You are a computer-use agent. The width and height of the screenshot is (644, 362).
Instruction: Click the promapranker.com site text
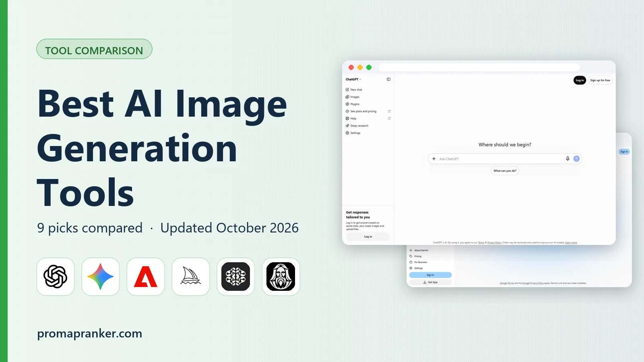click(89, 334)
